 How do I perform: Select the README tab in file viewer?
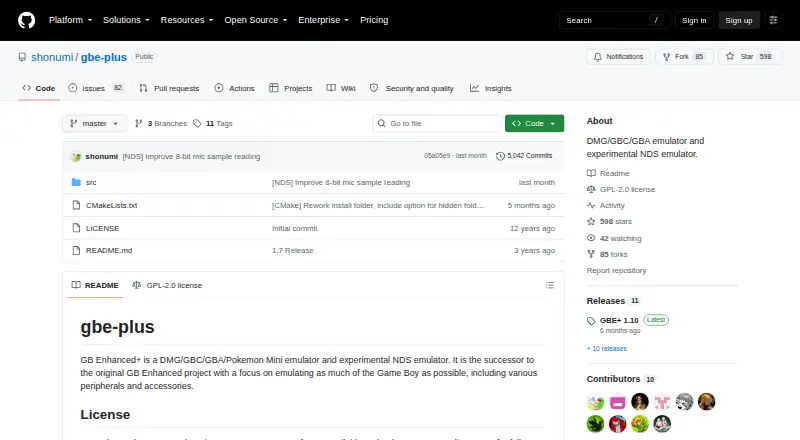tap(95, 285)
